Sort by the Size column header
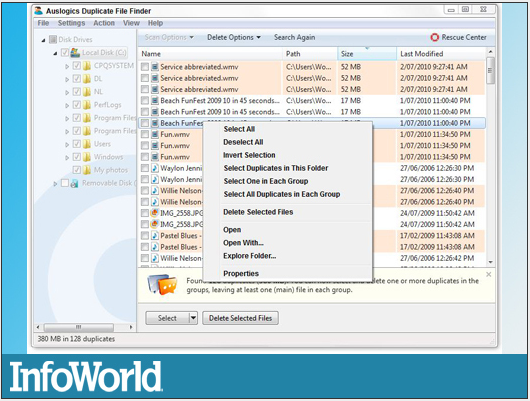 pyautogui.click(x=367, y=54)
